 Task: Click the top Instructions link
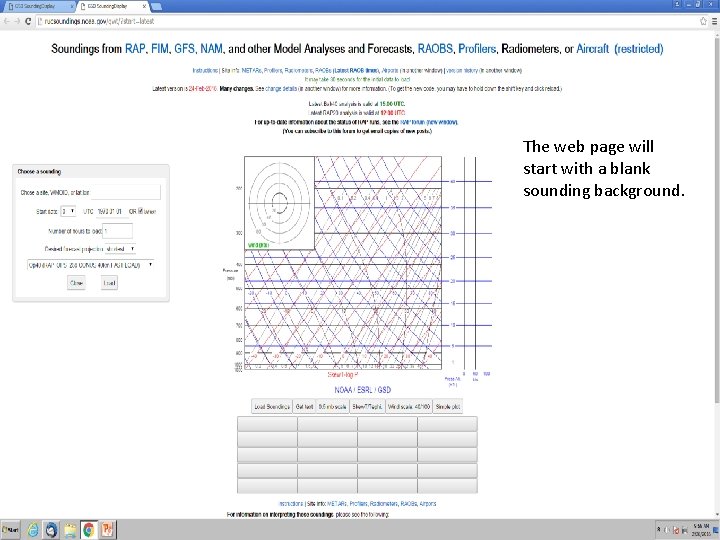point(205,70)
